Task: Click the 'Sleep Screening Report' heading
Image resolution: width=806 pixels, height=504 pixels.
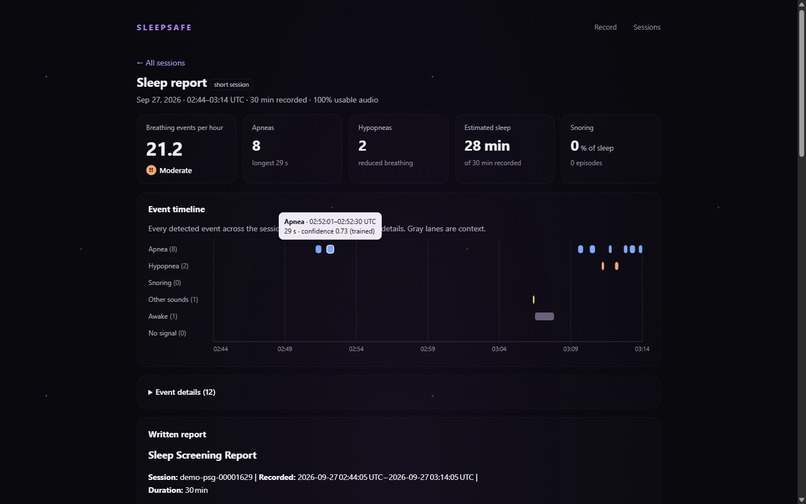Action: pos(202,455)
